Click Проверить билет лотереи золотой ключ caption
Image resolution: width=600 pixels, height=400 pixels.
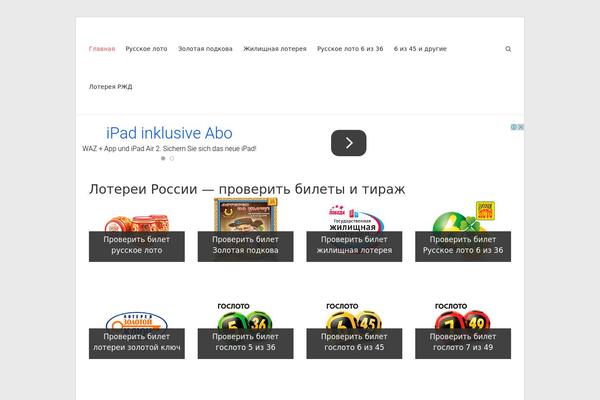pyautogui.click(x=137, y=343)
